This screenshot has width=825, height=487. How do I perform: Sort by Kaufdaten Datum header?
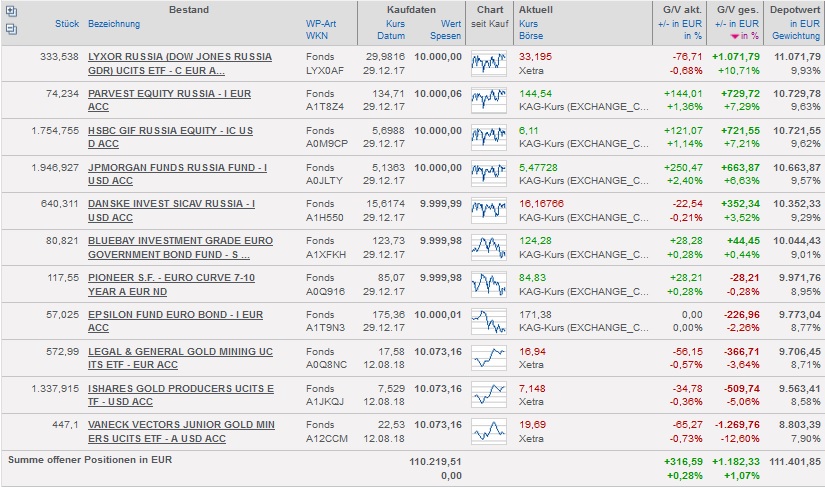point(391,36)
